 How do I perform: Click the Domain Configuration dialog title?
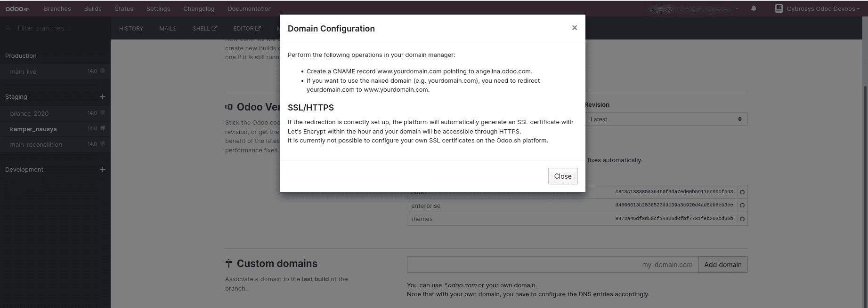click(331, 28)
